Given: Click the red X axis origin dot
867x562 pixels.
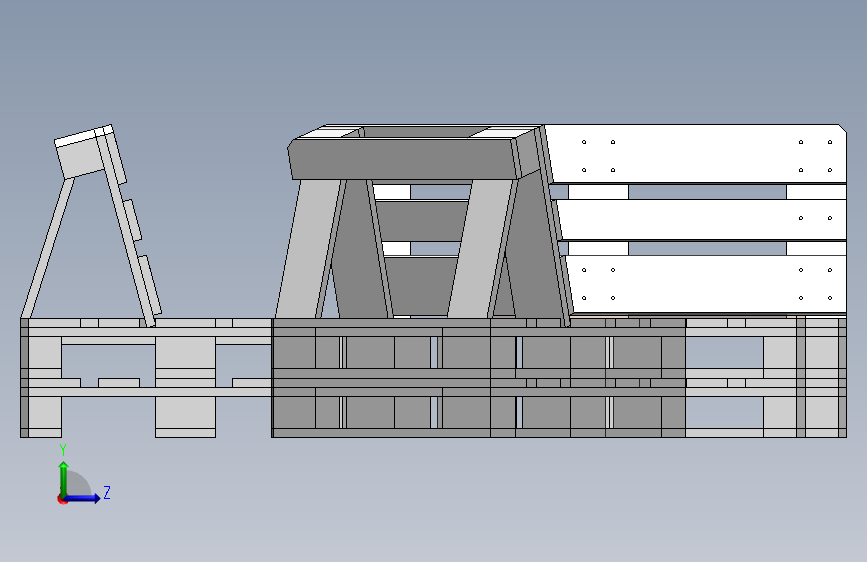Looking at the screenshot, I should click(62, 499).
